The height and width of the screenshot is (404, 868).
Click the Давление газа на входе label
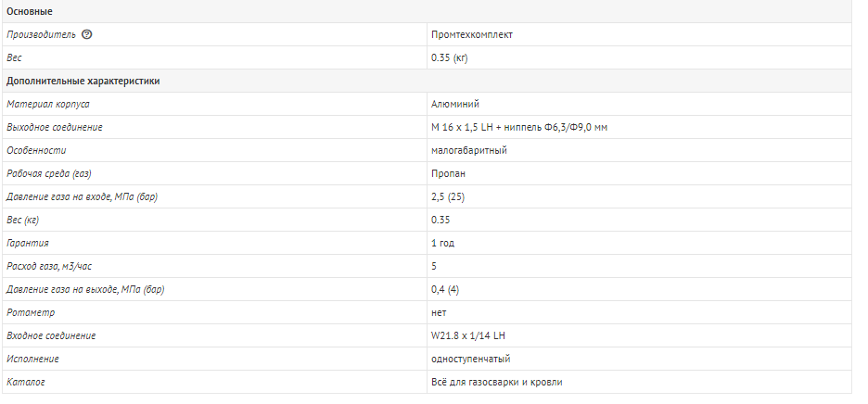(82, 197)
